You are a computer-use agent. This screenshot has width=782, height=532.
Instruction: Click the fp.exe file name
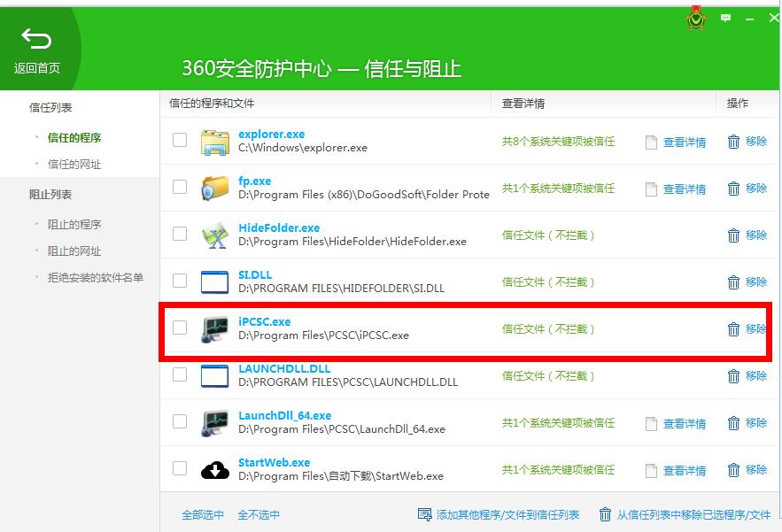[x=255, y=181]
